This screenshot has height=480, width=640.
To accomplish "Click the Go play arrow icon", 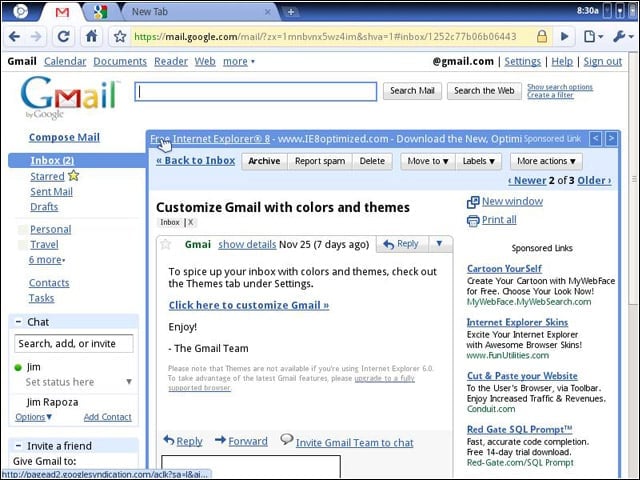I will 564,37.
